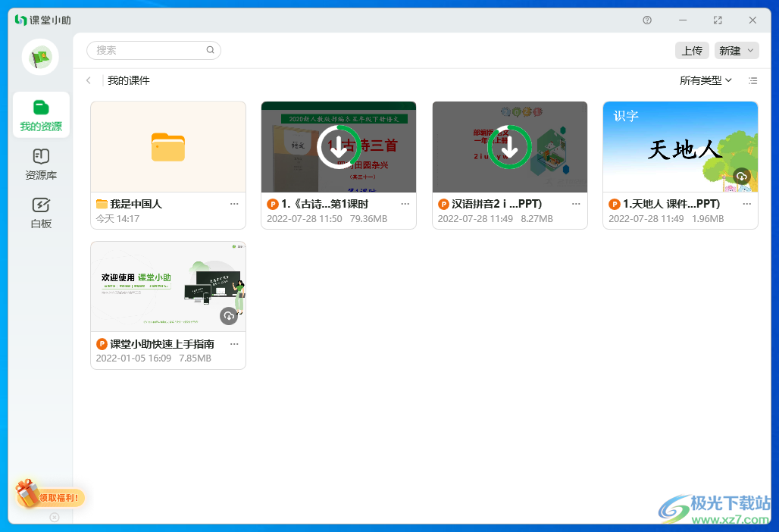Open the 天地人 courseware thumbnail
Image resolution: width=779 pixels, height=532 pixels.
click(680, 147)
